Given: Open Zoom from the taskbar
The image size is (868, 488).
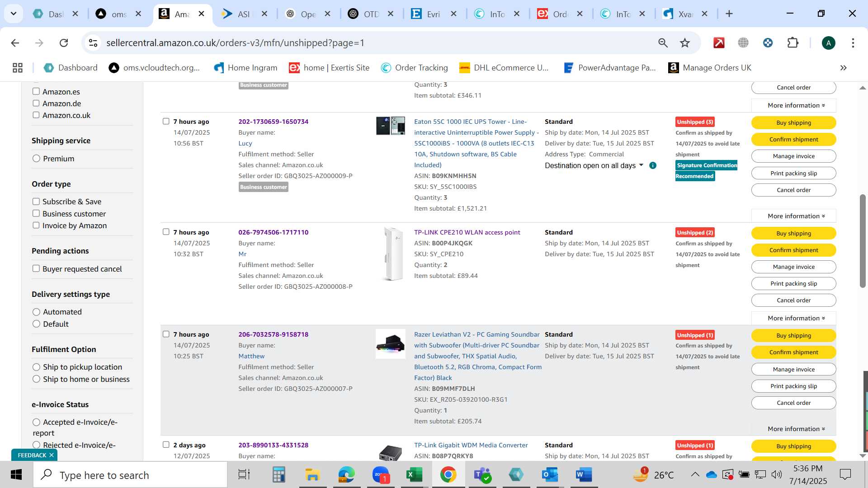Looking at the screenshot, I should 381,475.
